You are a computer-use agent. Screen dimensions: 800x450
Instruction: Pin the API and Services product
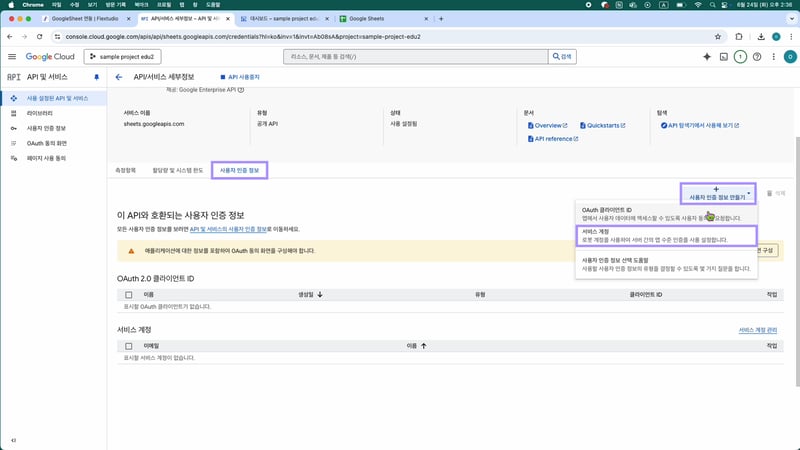[x=96, y=77]
